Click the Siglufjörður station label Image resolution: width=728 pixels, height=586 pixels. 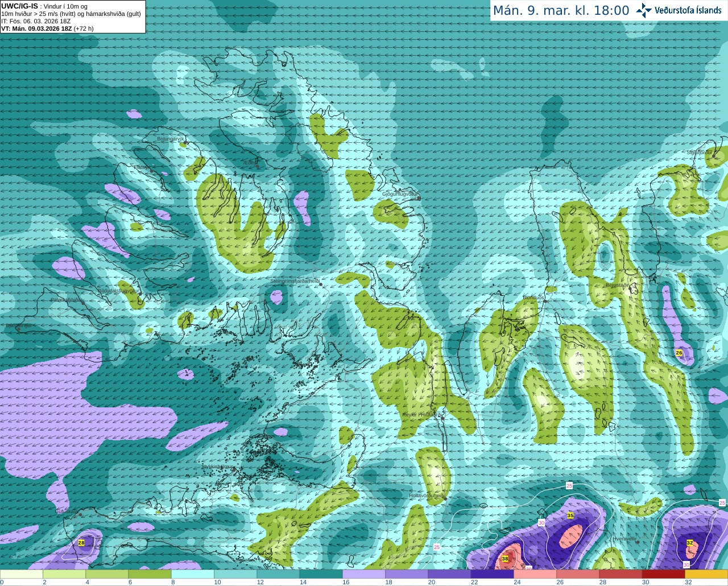coord(700,152)
